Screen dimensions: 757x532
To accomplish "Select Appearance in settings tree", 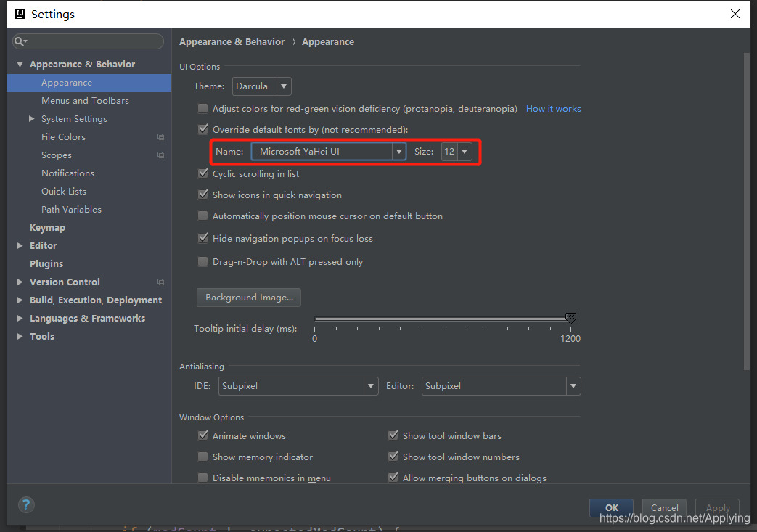I will tap(89, 83).
